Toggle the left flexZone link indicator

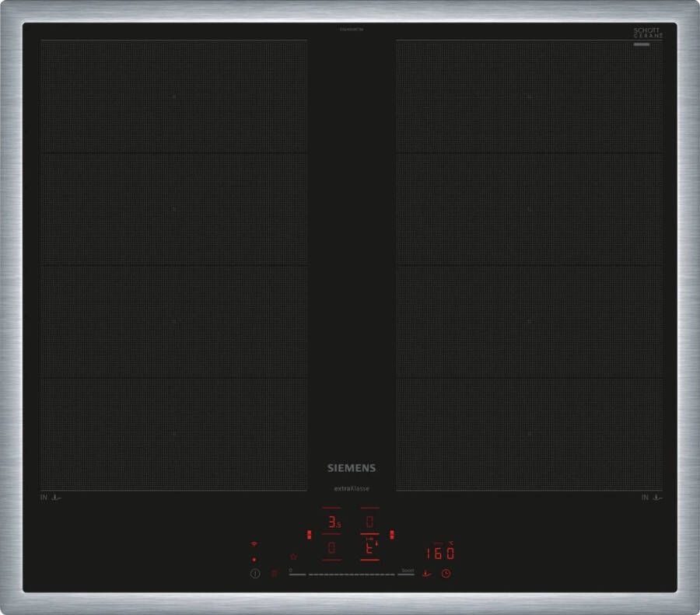pos(309,534)
